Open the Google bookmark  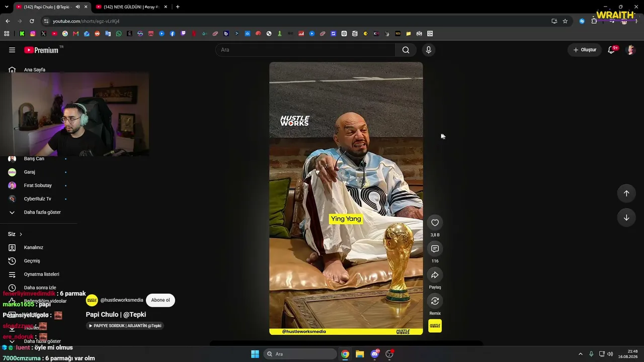65,34
